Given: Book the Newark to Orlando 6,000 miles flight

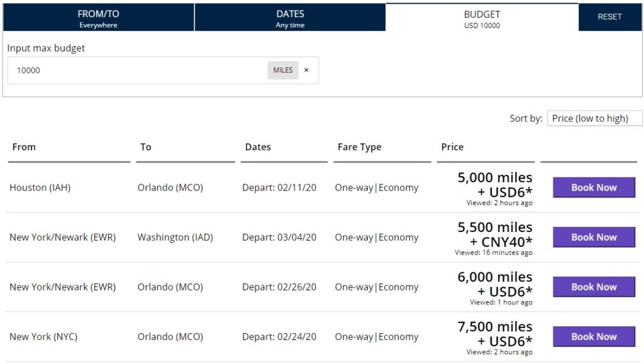Looking at the screenshot, I should click(x=594, y=287).
